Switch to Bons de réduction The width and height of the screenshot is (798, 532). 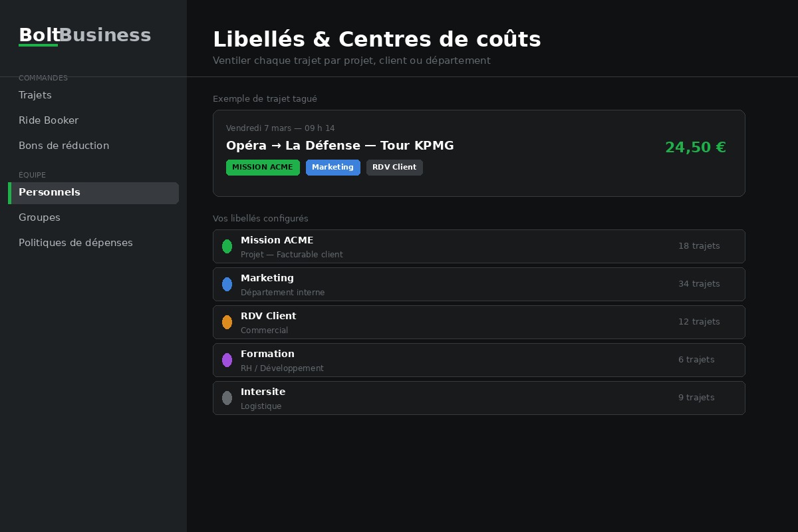click(x=64, y=146)
